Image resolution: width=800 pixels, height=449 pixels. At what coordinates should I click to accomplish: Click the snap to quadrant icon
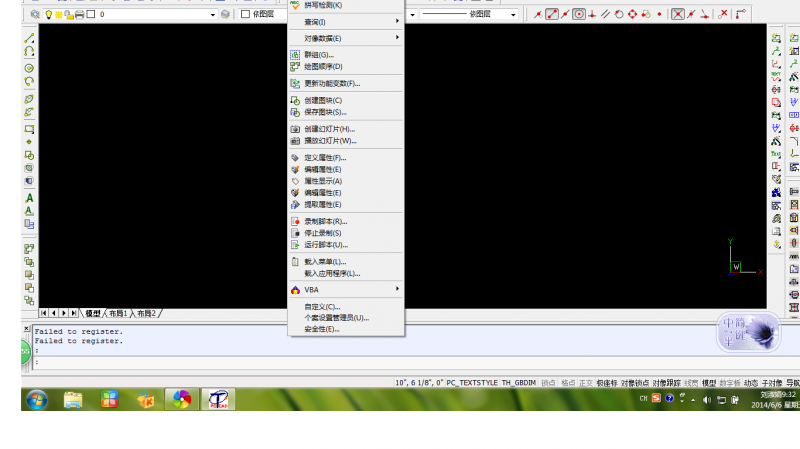click(632, 14)
